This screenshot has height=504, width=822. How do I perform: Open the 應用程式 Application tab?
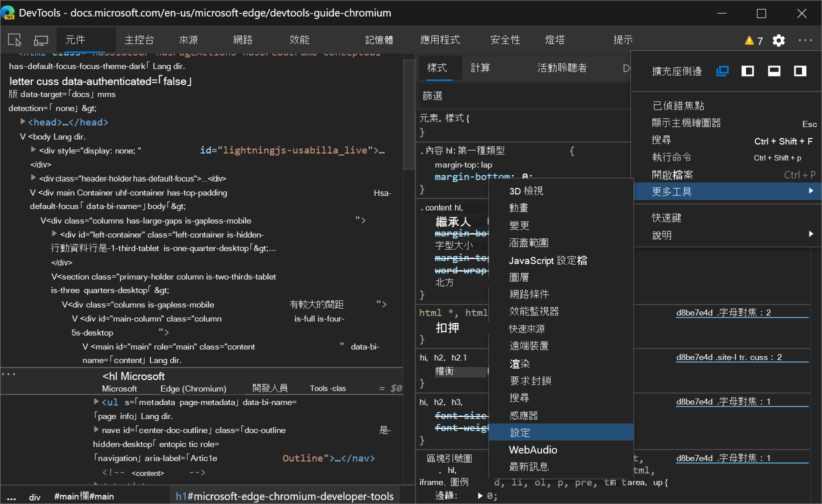440,40
